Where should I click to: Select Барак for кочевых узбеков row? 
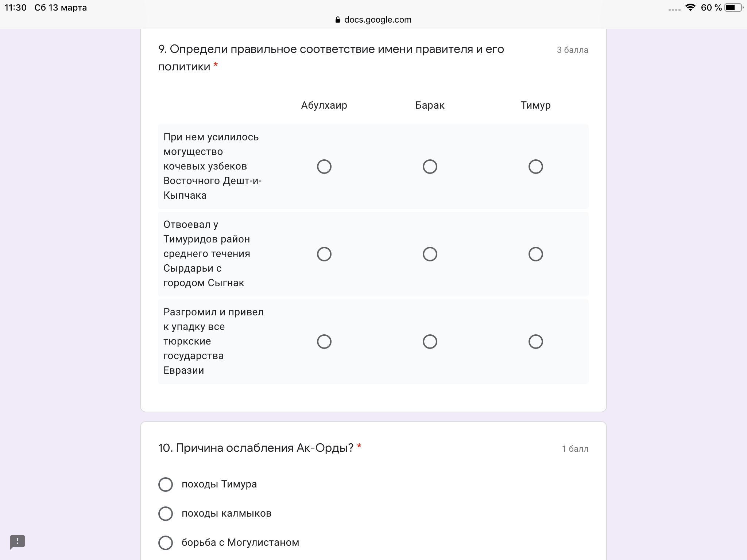(430, 167)
